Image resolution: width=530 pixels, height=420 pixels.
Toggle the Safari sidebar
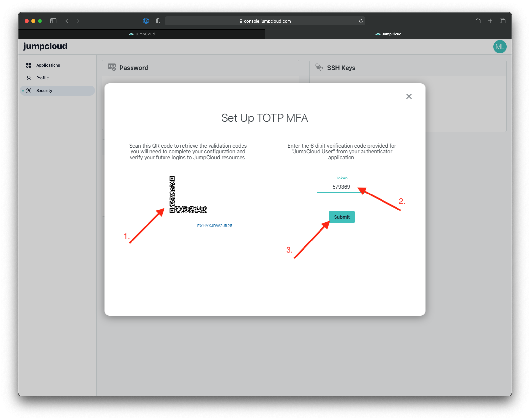pos(54,21)
